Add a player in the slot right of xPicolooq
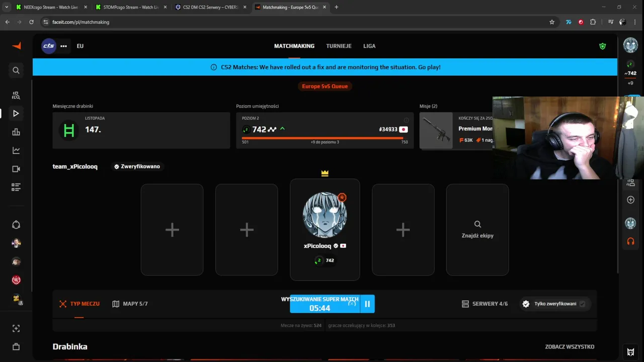 coord(403,230)
